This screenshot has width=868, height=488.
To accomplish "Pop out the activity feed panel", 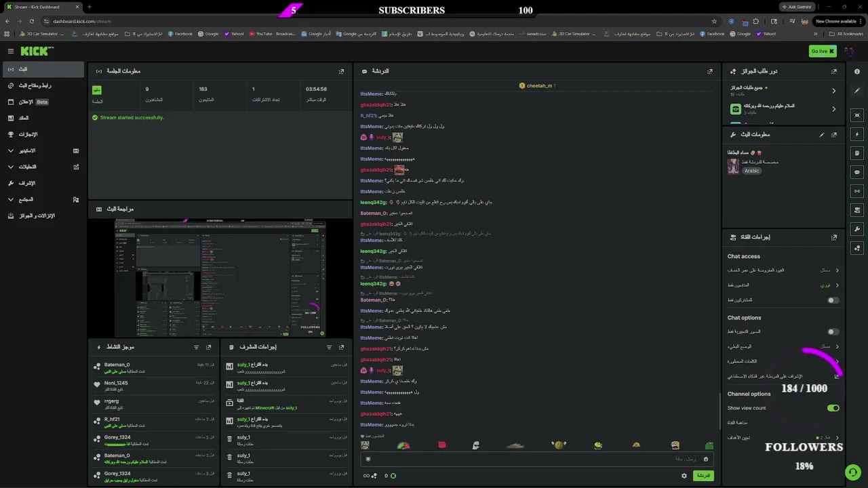I will click(x=209, y=347).
